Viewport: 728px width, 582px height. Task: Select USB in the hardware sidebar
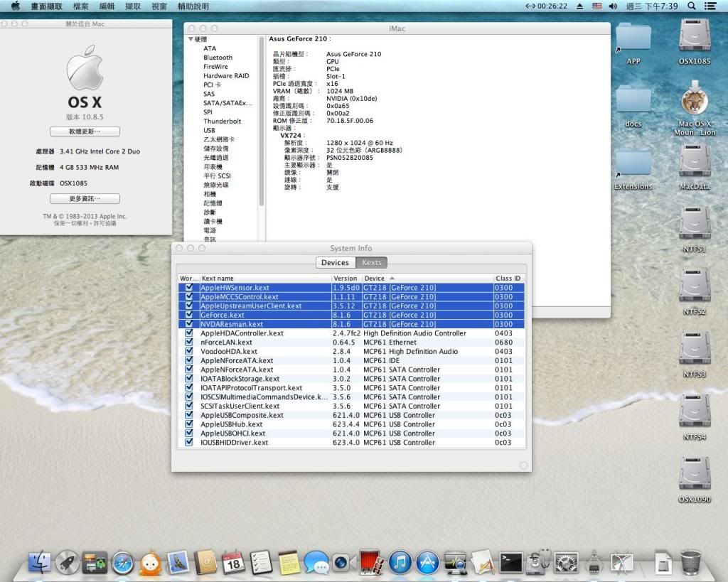209,131
